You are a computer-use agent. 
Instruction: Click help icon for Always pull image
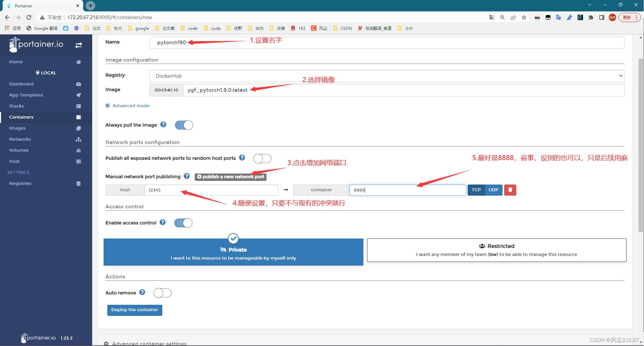click(x=163, y=125)
